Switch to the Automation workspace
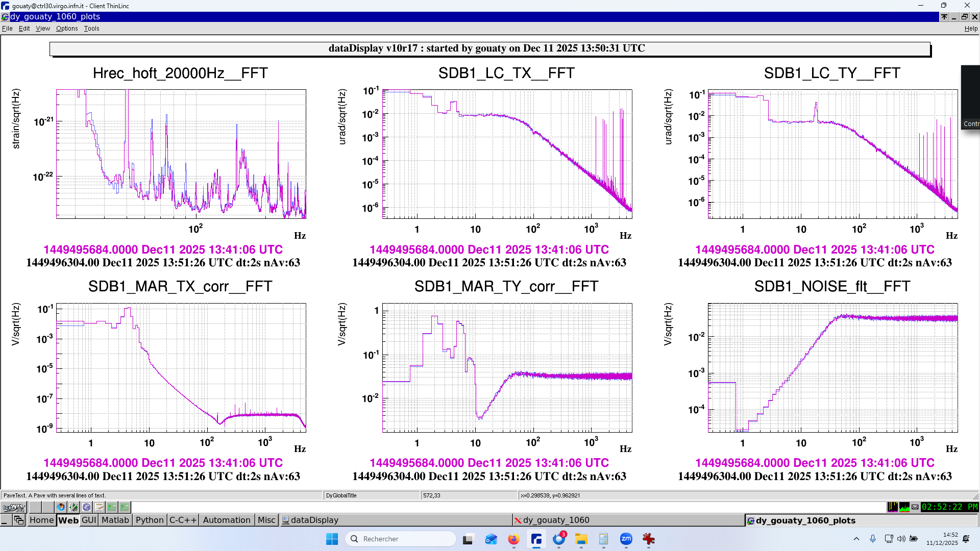The image size is (980, 551). tap(227, 520)
